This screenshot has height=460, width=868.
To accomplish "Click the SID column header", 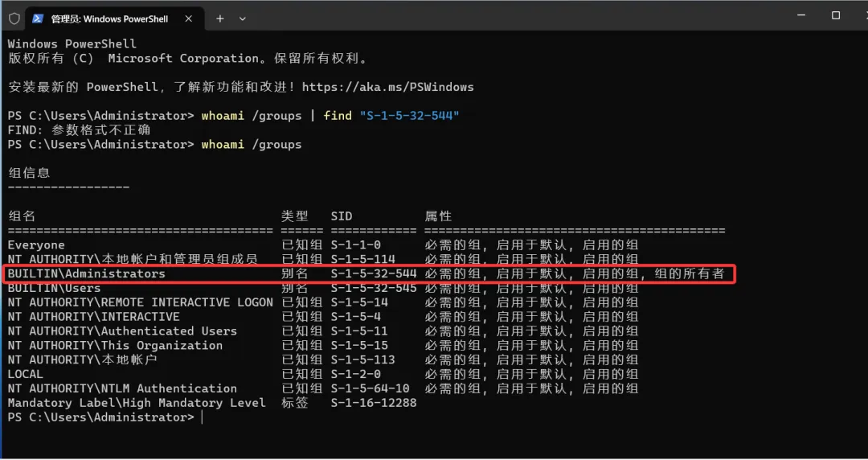I will click(x=342, y=216).
